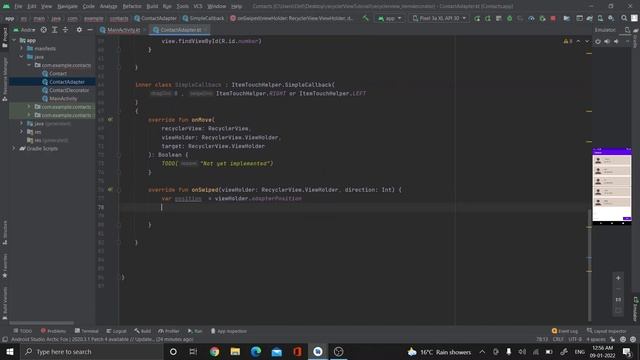Open the Problems tool window
The height and width of the screenshot is (360, 640).
(x=53, y=331)
